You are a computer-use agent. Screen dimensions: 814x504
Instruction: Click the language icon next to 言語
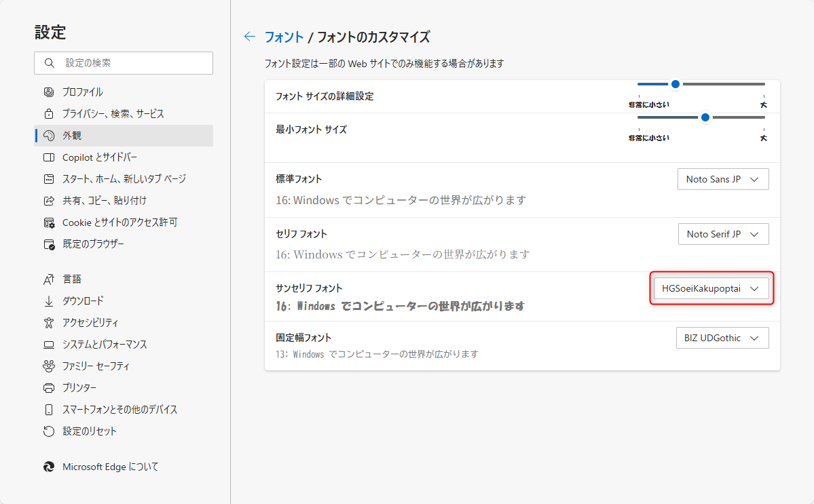[49, 279]
